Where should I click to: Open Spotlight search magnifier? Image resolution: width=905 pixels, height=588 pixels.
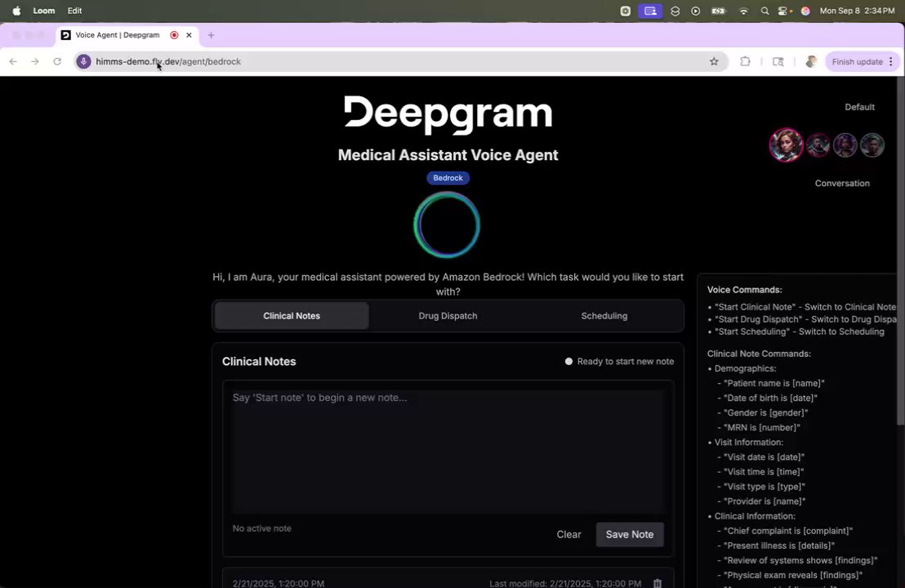click(765, 11)
